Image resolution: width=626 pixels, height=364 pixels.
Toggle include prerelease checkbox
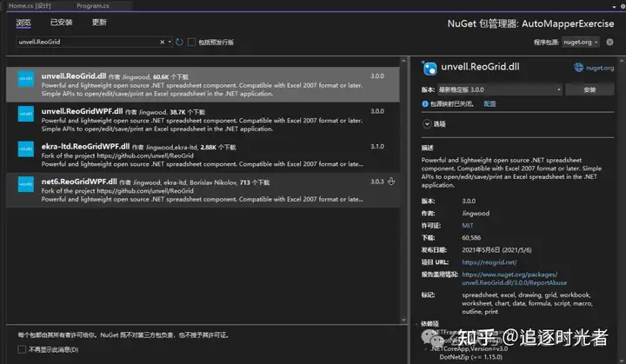coord(191,42)
